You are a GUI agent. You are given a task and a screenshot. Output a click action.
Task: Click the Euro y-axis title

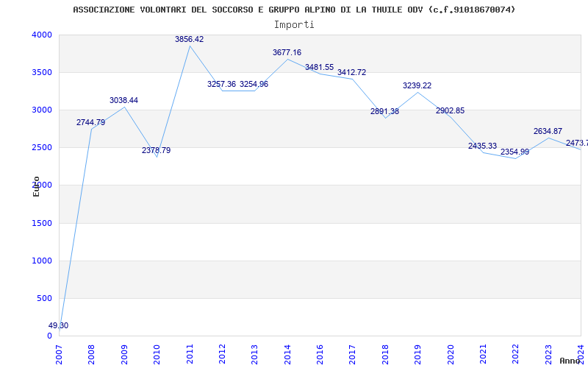(36, 185)
